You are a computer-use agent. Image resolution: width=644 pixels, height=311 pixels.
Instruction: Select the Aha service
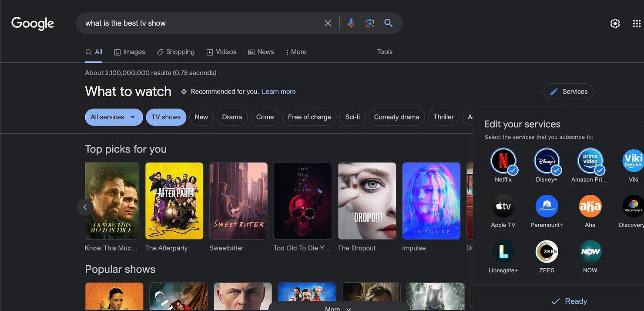pyautogui.click(x=590, y=206)
